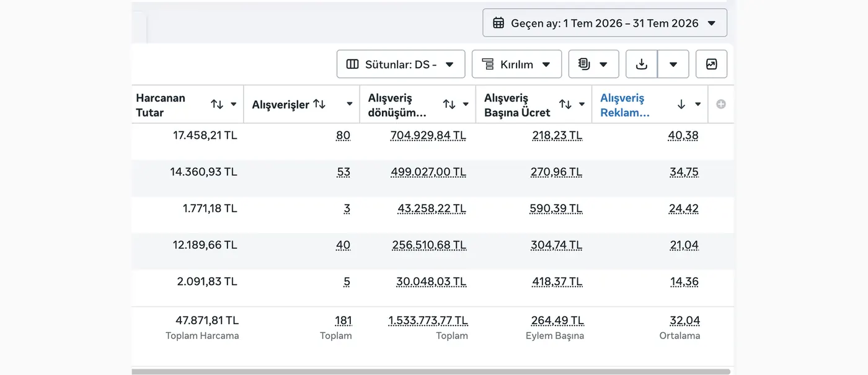Open Alışveriş dönüşüm column options caret
This screenshot has width=868, height=375.
[x=466, y=104]
